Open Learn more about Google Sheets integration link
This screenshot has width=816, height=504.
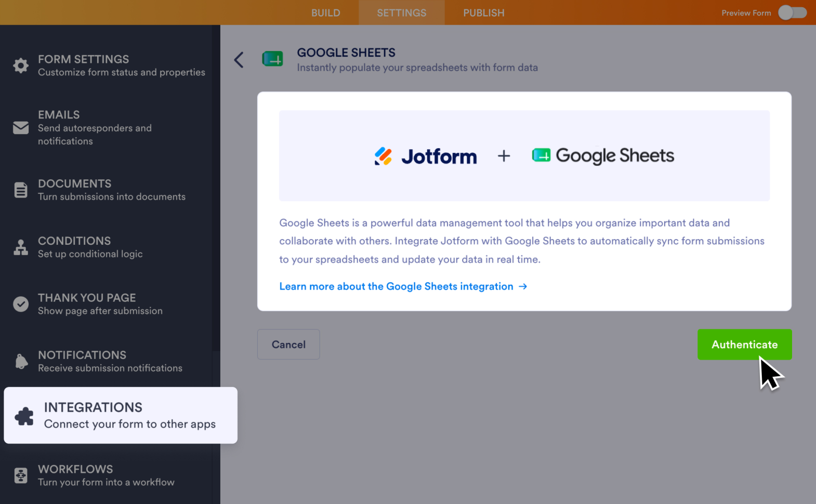[x=403, y=286]
